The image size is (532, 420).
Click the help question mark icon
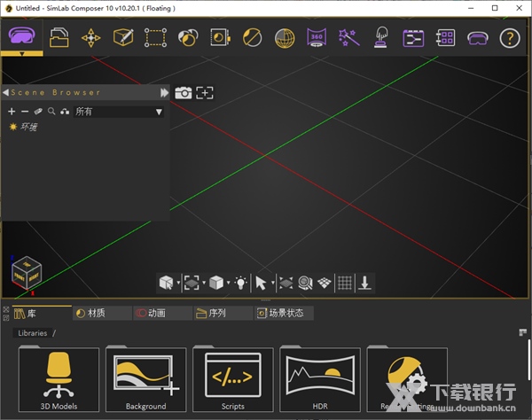pyautogui.click(x=509, y=38)
